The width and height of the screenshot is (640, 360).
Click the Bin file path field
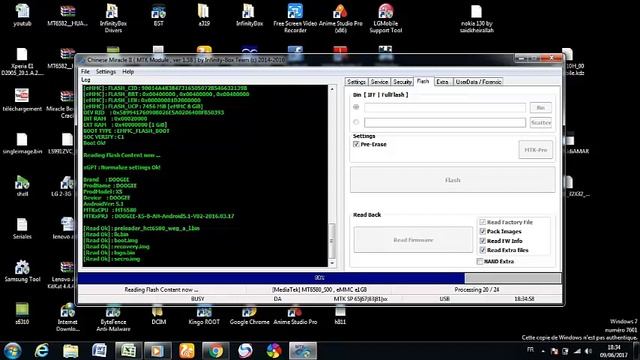point(445,108)
